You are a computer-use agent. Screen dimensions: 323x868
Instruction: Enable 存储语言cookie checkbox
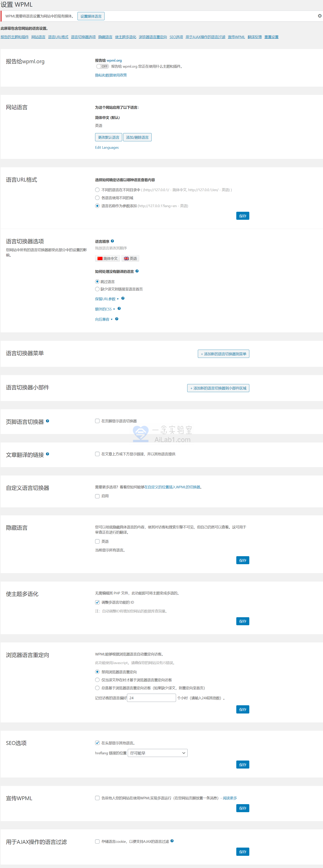98,841
